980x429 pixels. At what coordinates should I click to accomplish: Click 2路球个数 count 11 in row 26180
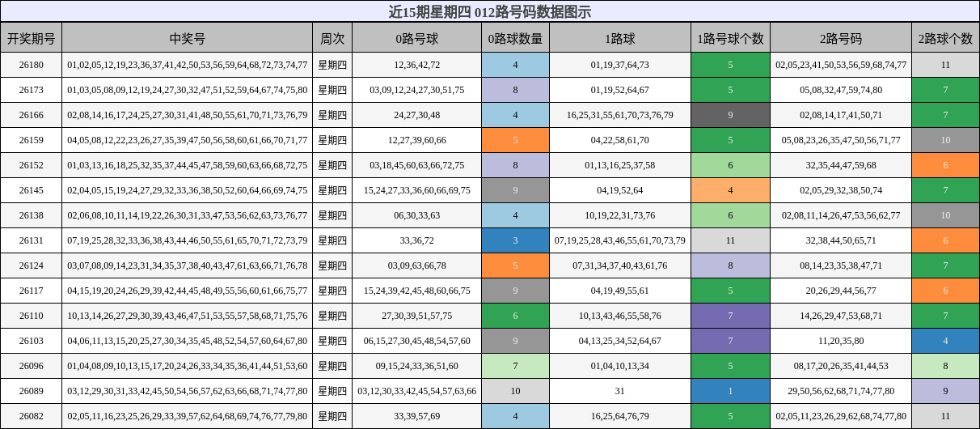[x=945, y=65]
